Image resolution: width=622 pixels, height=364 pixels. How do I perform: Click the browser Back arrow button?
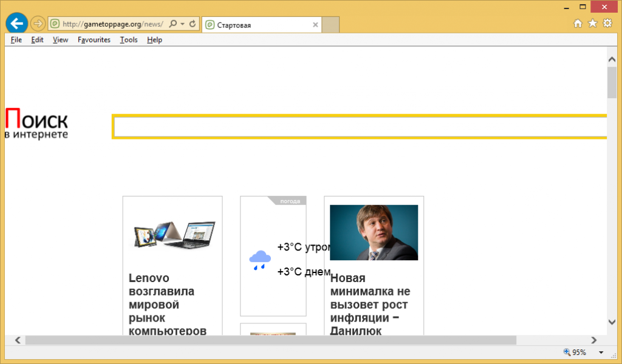[17, 24]
